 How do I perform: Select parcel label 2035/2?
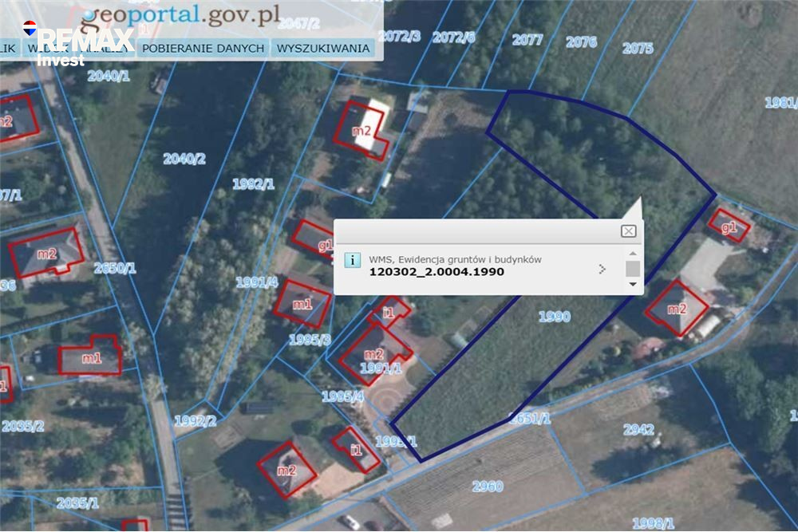point(23,426)
